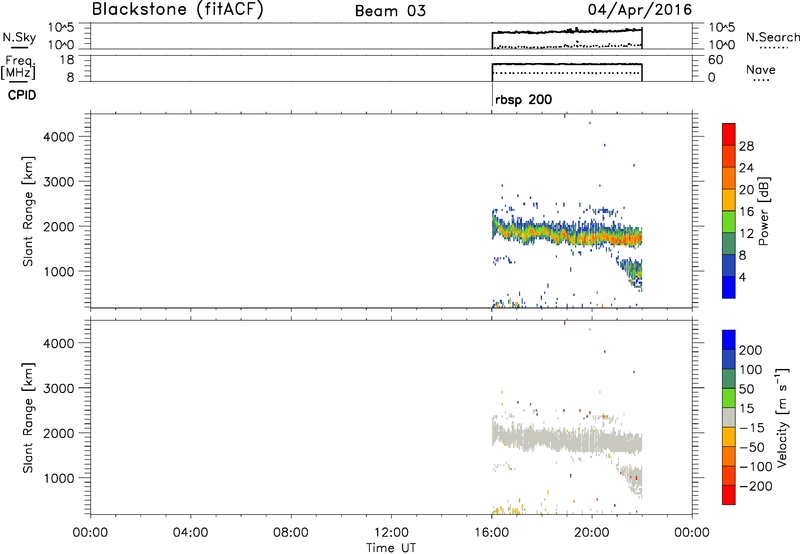Click the '3000' tick in velocity panel

tap(58, 388)
